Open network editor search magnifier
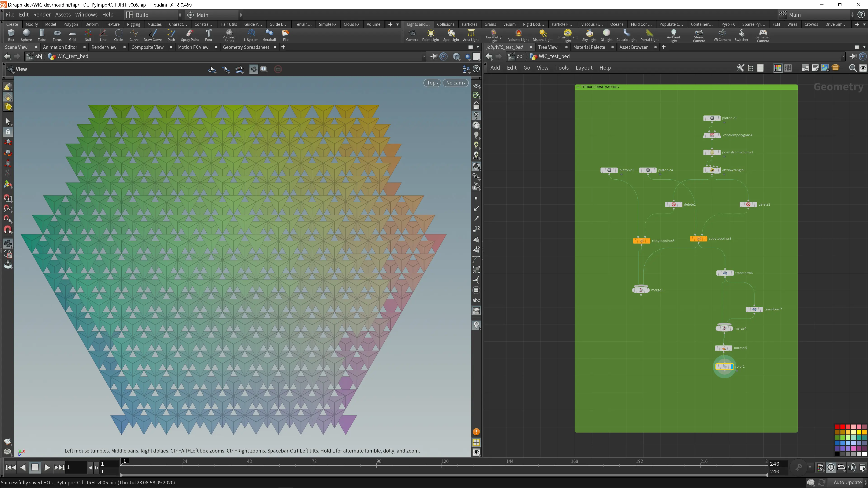This screenshot has width=868, height=488. (x=852, y=68)
